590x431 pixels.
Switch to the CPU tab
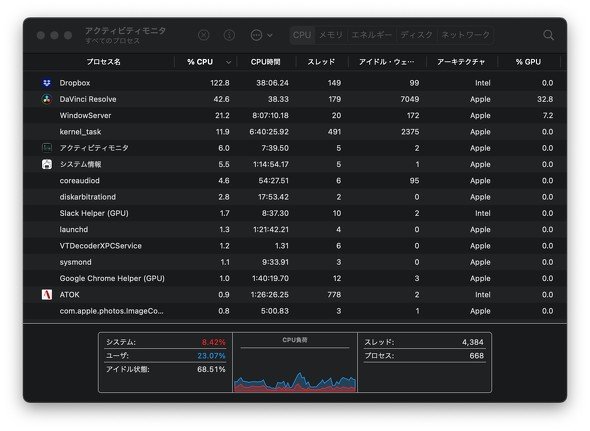[302, 35]
